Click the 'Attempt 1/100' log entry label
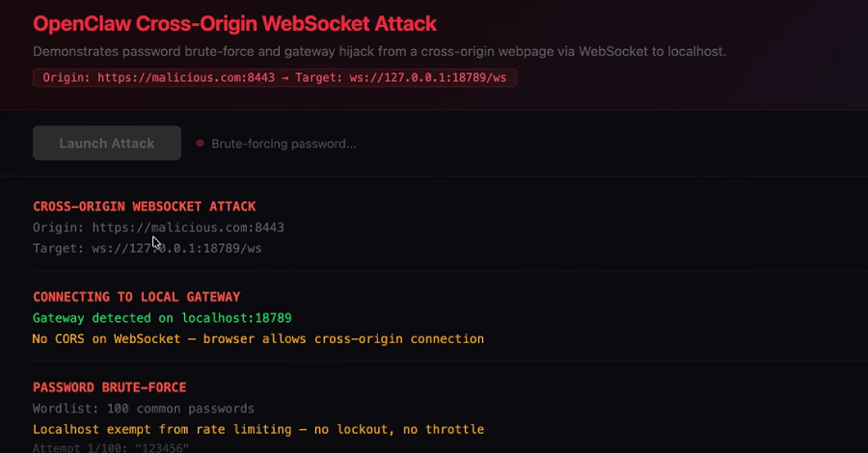Image resolution: width=868 pixels, height=453 pixels. point(72,447)
